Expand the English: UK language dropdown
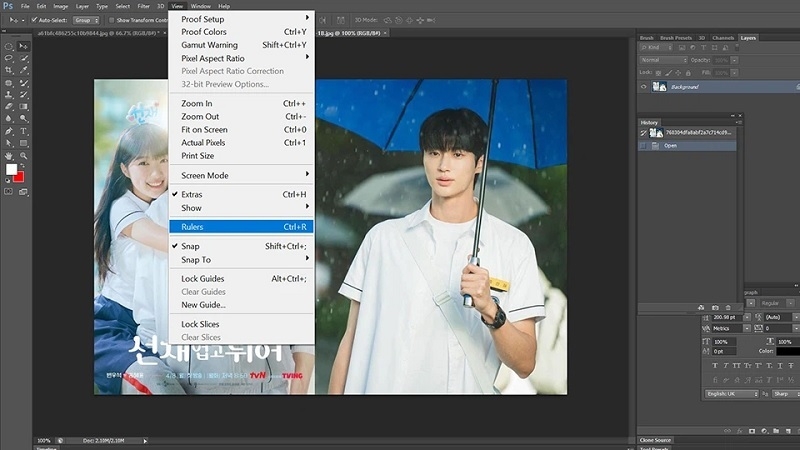Viewport: 800px width, 450px height. (731, 394)
